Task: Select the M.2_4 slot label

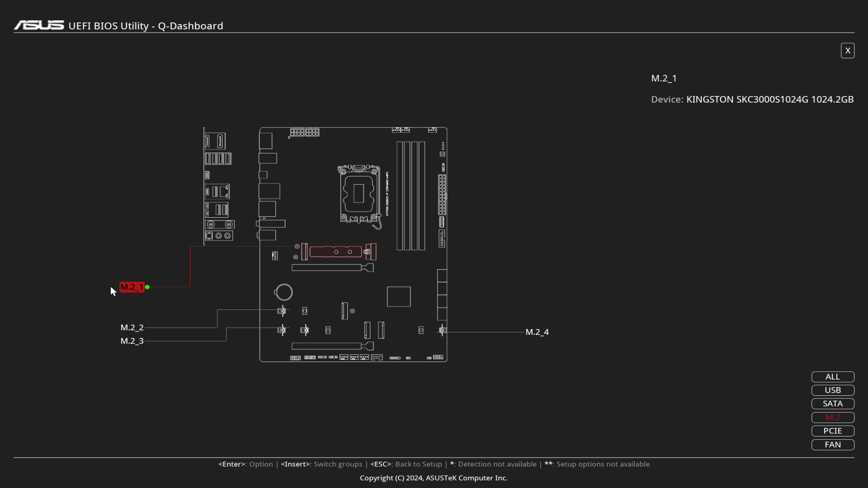Action: point(537,332)
